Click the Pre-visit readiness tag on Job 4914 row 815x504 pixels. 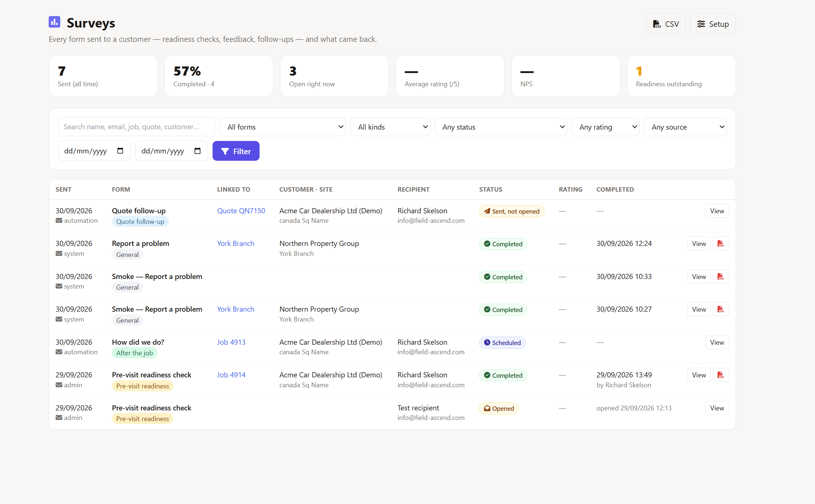click(142, 386)
